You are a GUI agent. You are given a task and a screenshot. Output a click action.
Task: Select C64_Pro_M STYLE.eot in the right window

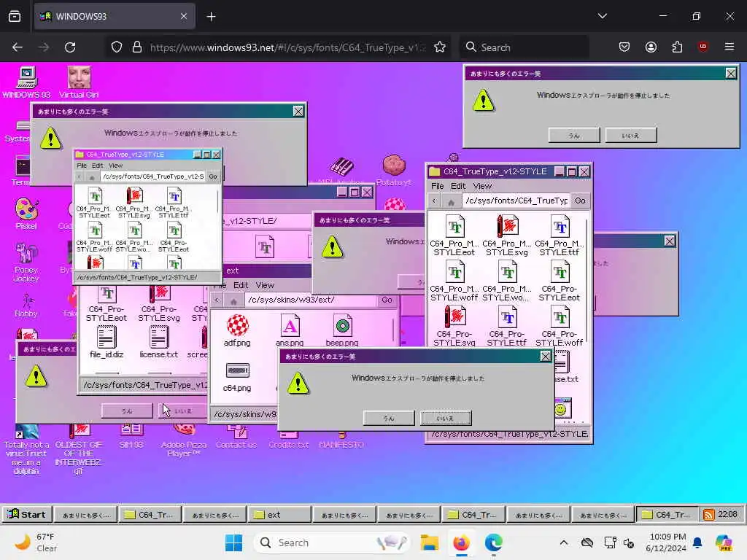tap(454, 236)
